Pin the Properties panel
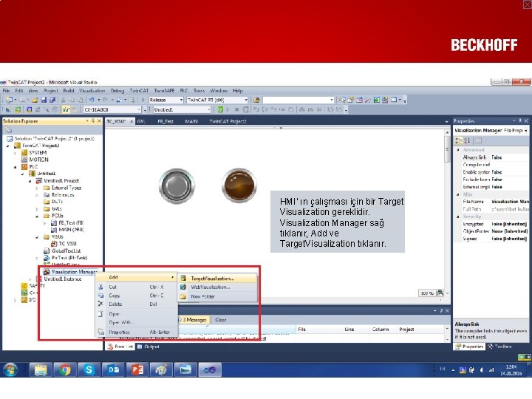 (519, 120)
